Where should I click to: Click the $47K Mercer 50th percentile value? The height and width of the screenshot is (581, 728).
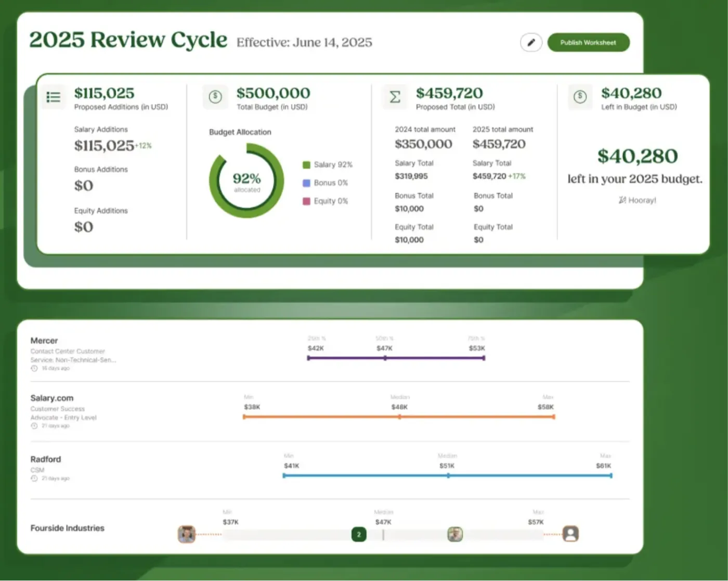coord(384,348)
